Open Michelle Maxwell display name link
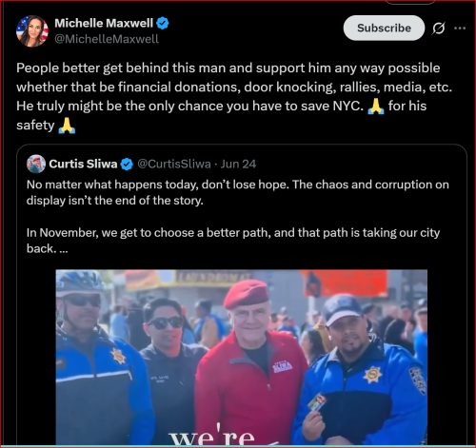 click(x=104, y=23)
